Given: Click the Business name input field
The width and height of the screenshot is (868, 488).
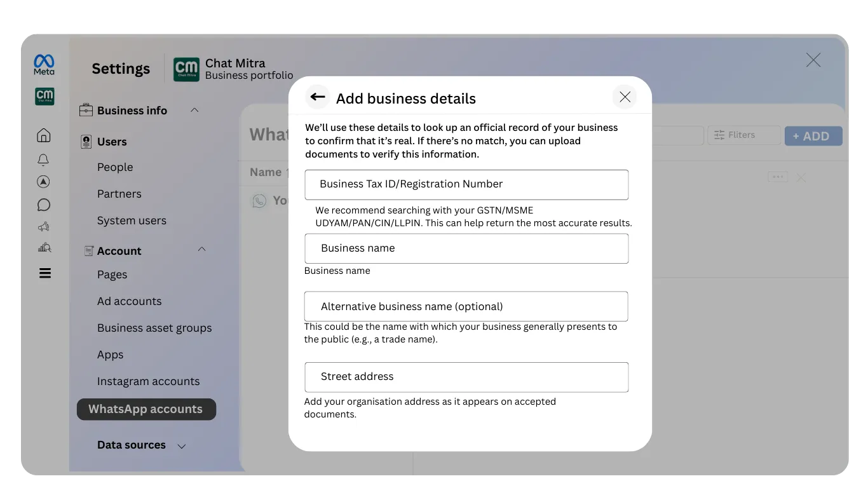Looking at the screenshot, I should 466,248.
